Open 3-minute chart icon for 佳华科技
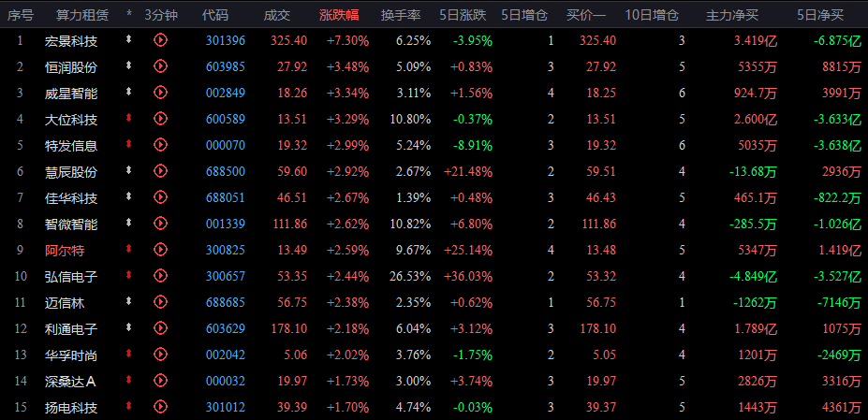This screenshot has width=868, height=420. pos(160,197)
